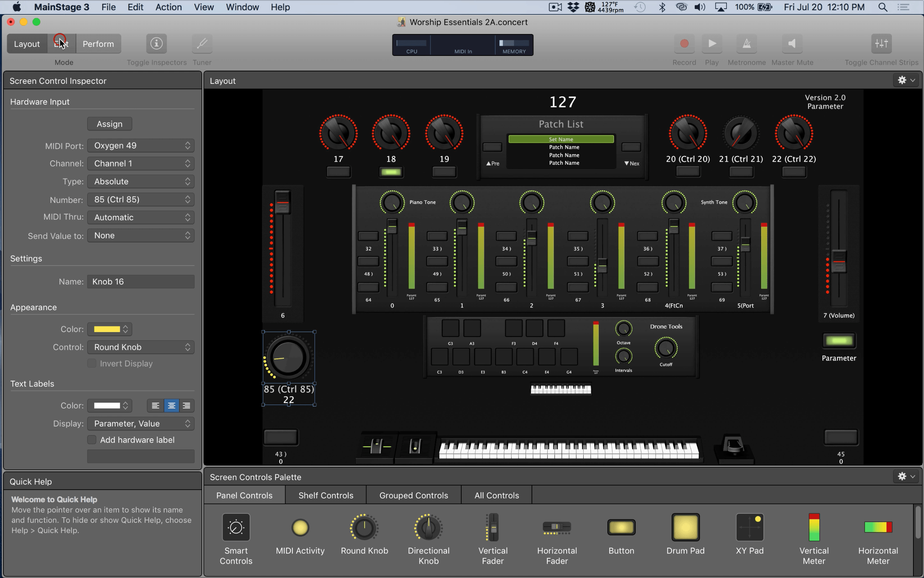The height and width of the screenshot is (578, 924).
Task: Open Layout panel gear menu
Action: [x=906, y=80]
